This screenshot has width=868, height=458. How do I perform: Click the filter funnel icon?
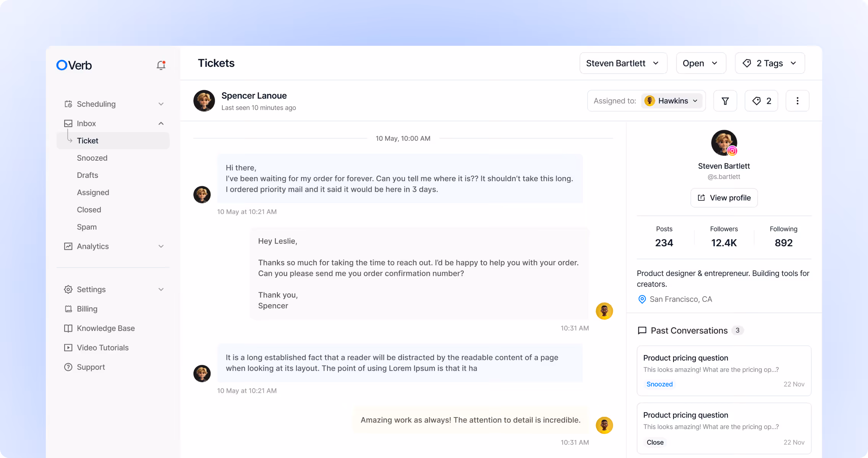(x=725, y=101)
